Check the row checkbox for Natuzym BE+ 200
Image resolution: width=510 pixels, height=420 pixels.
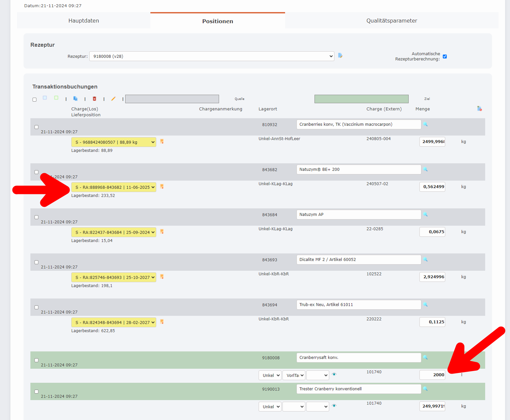coord(36,172)
